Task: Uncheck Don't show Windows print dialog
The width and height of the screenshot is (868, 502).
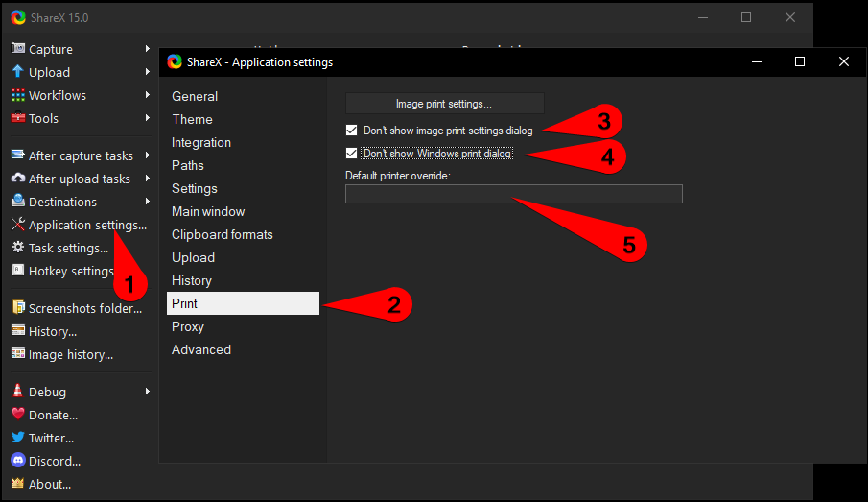Action: tap(352, 153)
